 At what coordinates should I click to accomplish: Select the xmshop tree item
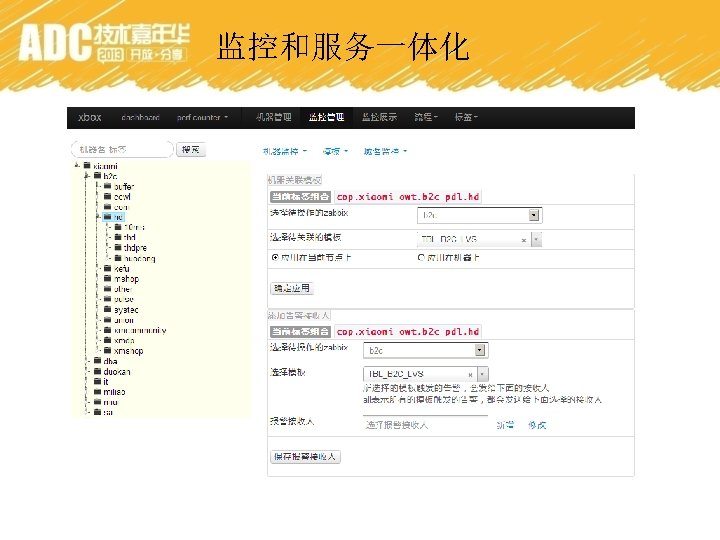tap(129, 351)
